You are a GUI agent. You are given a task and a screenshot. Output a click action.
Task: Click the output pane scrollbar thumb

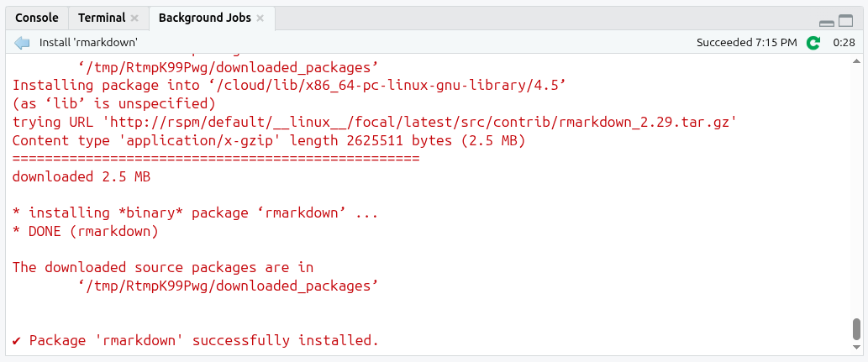[856, 333]
